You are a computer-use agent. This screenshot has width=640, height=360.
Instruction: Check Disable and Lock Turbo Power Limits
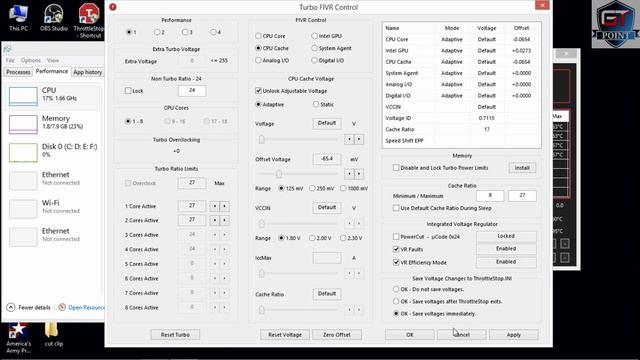click(x=396, y=168)
